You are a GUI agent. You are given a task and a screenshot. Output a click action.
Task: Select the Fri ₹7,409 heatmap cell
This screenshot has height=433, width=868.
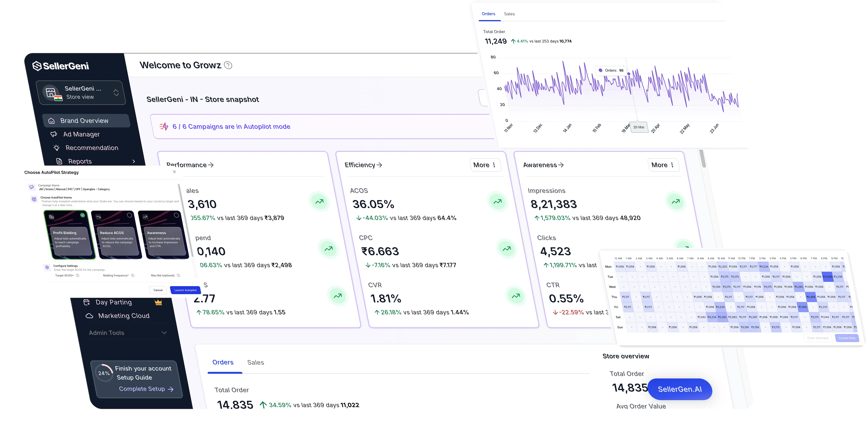pos(803,307)
